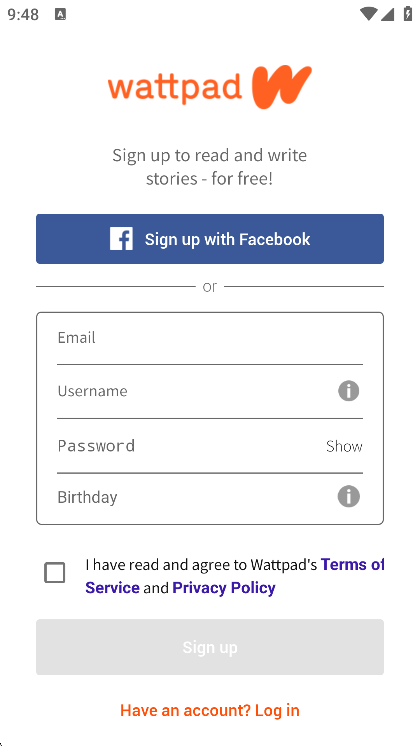This screenshot has height=746, width=420.
Task: Tap the Username info icon
Action: pos(348,391)
